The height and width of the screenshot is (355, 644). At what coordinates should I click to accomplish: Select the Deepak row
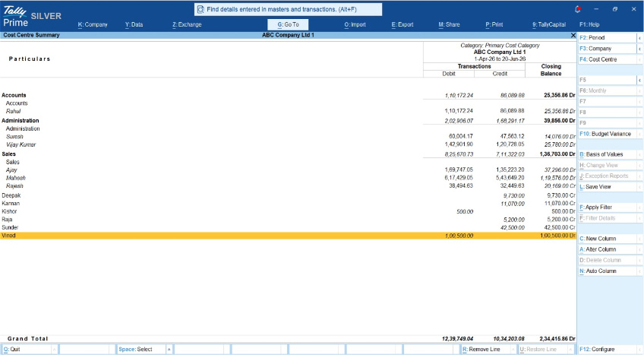tap(288, 195)
